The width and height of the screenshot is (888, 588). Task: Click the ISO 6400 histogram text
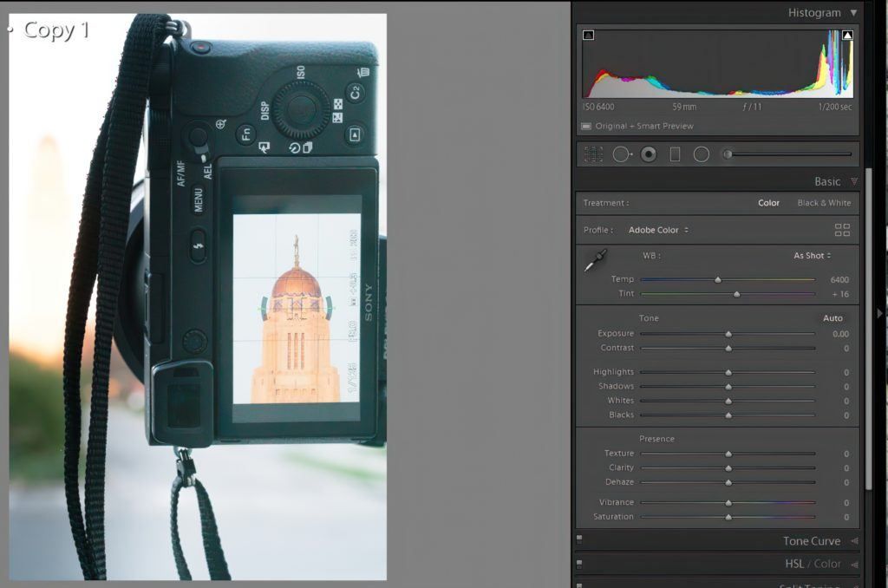tap(598, 107)
